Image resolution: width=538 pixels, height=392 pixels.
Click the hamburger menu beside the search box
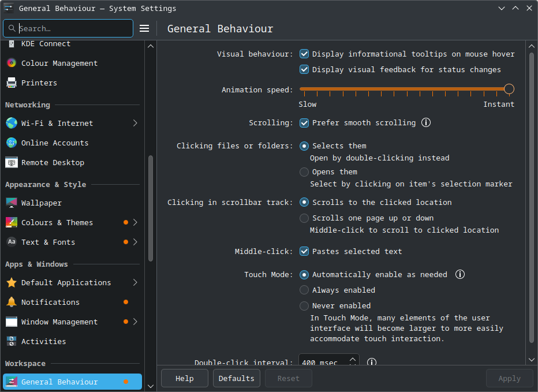144,28
